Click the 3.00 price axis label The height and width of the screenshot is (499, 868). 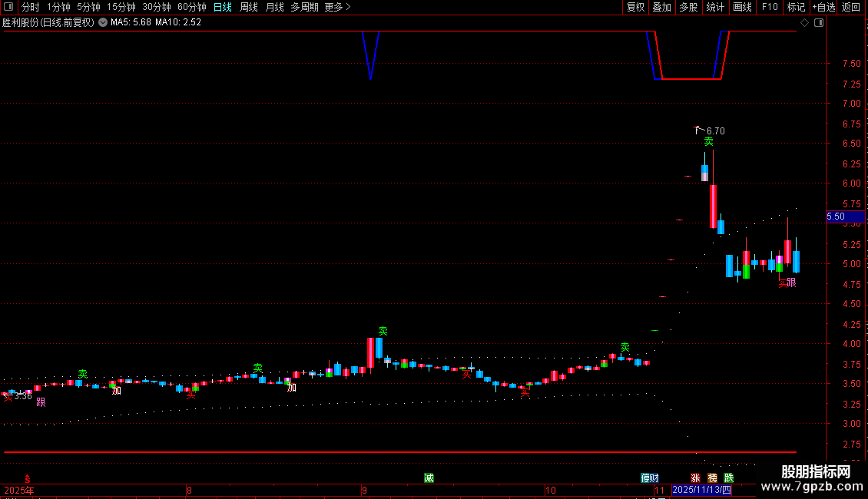click(851, 424)
